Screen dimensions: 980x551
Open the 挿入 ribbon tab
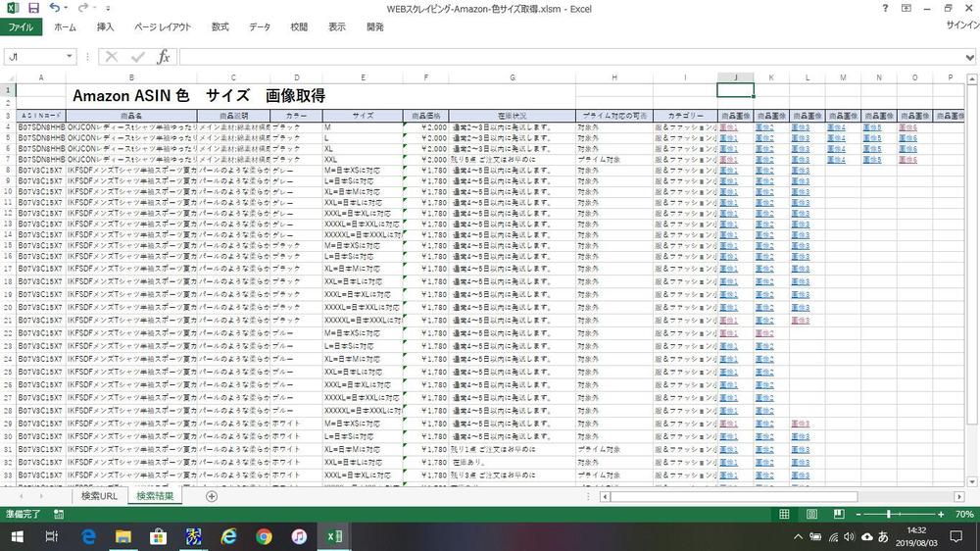pos(105,26)
